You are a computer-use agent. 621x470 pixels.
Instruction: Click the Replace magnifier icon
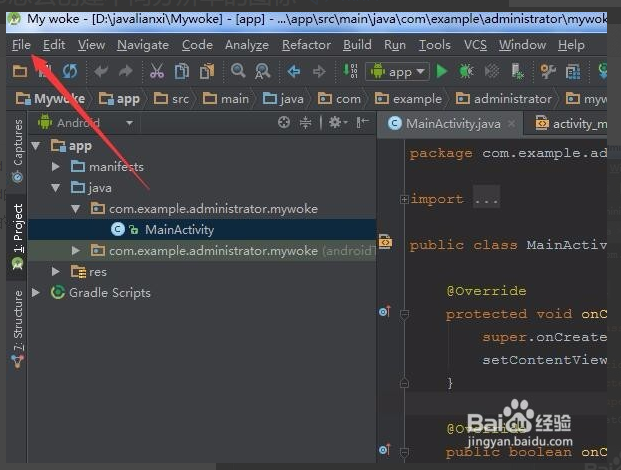(262, 72)
